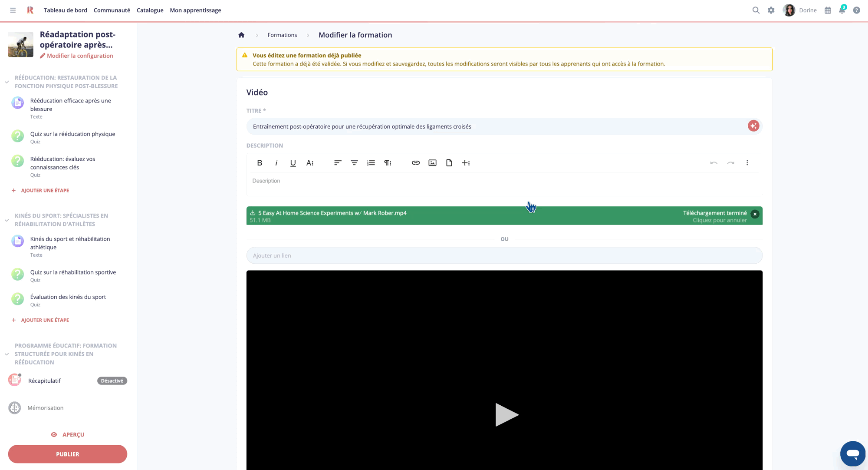This screenshot has height=470, width=868.
Task: Insert a link in the description editor
Action: click(x=415, y=163)
